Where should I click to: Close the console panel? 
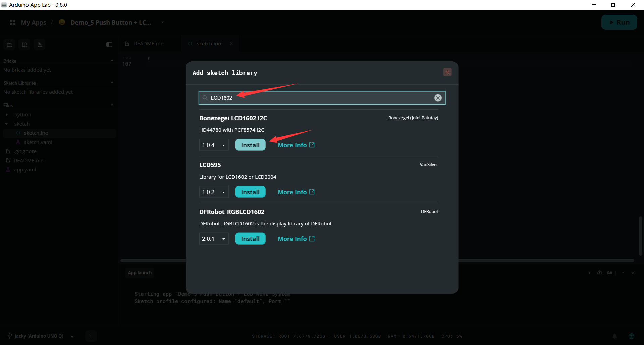tap(633, 273)
